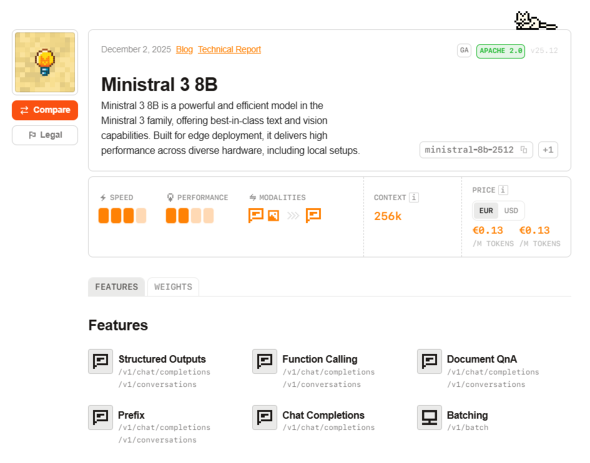Viewport: 590px width, 463px height.
Task: Expand the +1 additional model IDs
Action: (x=548, y=150)
